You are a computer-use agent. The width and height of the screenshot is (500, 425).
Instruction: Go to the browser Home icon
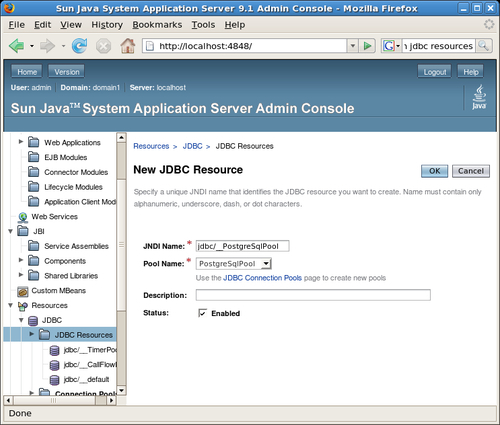[128, 46]
